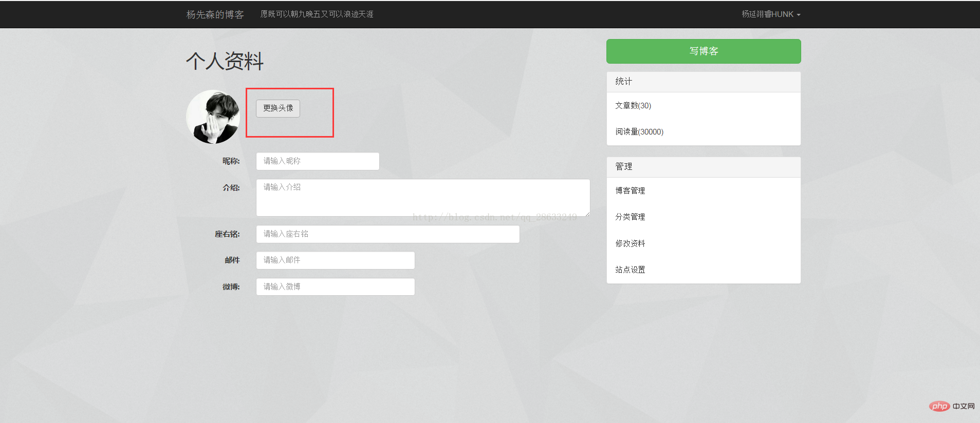Click the 更换头像 button
Viewport: 980px width, 423px height.
pyautogui.click(x=278, y=108)
